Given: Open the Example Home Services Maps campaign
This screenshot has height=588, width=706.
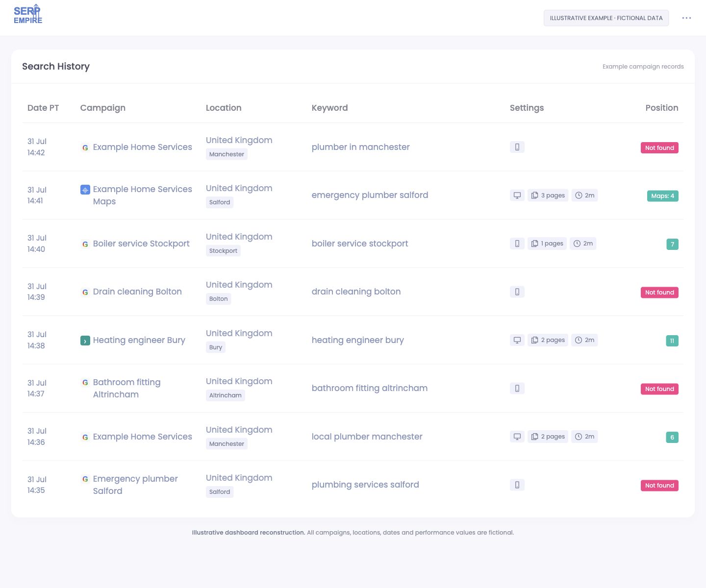Looking at the screenshot, I should click(143, 195).
